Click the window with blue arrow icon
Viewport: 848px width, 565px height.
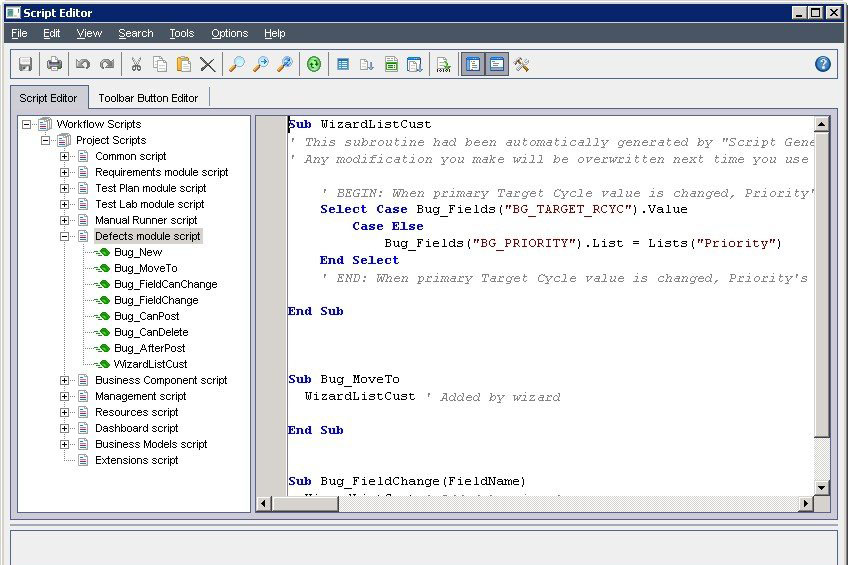click(415, 64)
